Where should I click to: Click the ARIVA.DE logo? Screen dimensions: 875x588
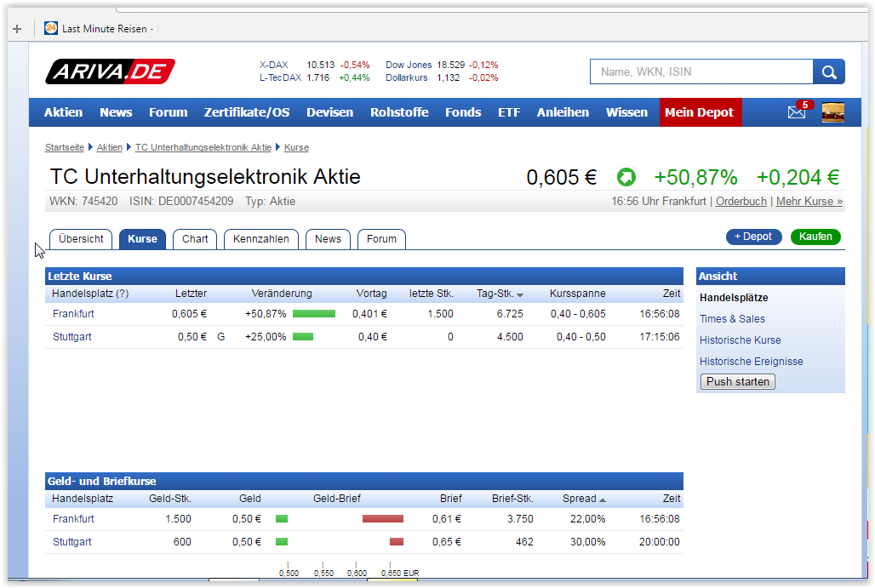(x=110, y=71)
